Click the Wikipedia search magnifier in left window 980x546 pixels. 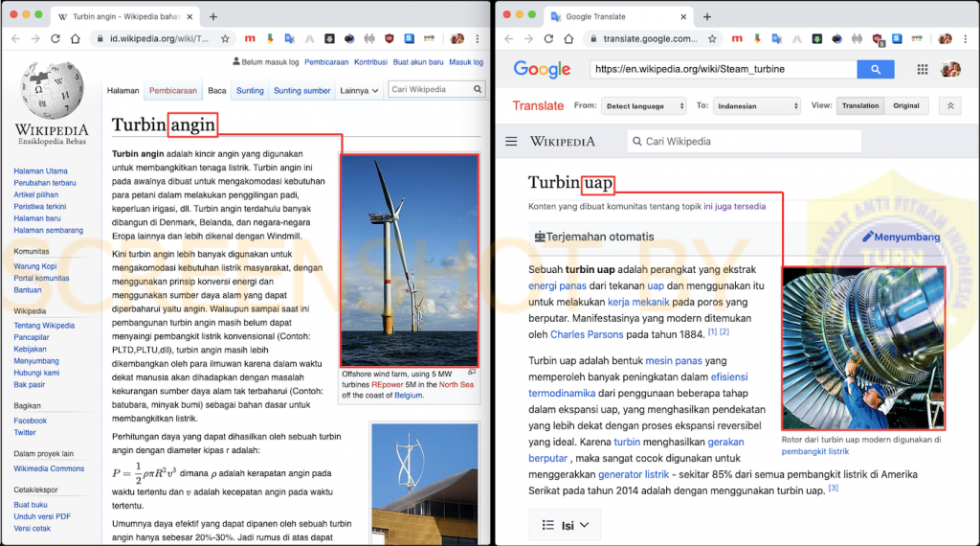pos(478,89)
